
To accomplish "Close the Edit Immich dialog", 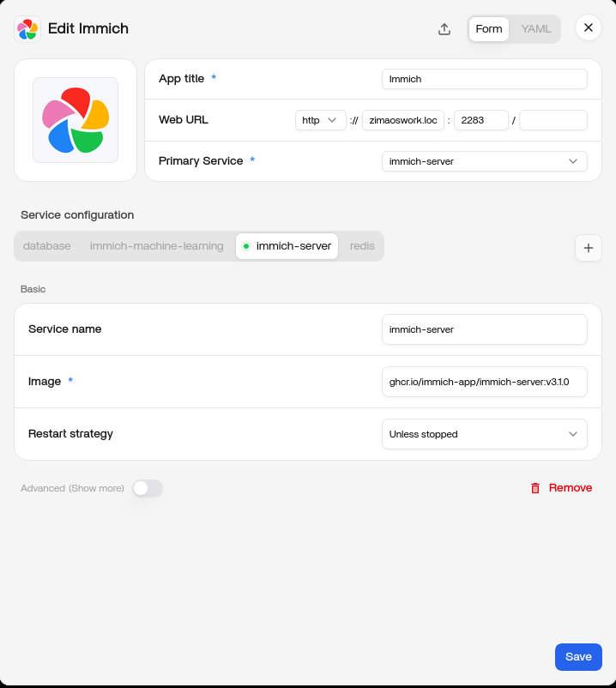I will (x=589, y=27).
